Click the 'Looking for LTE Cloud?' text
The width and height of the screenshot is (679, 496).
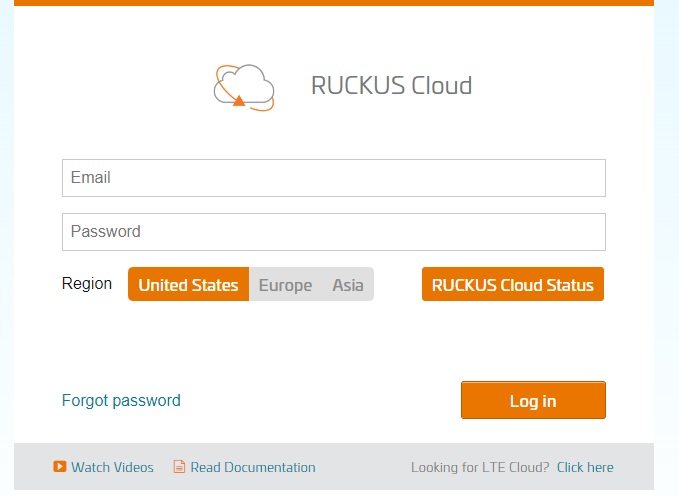coord(480,467)
